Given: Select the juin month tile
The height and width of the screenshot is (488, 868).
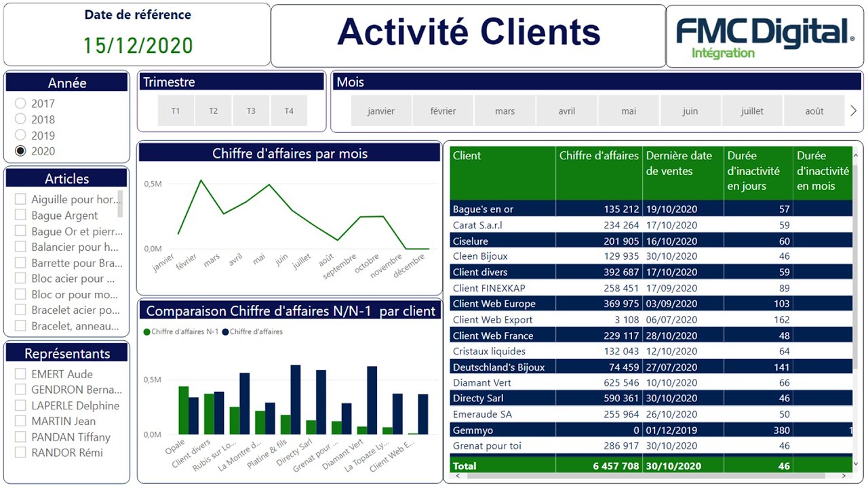Looking at the screenshot, I should (690, 110).
